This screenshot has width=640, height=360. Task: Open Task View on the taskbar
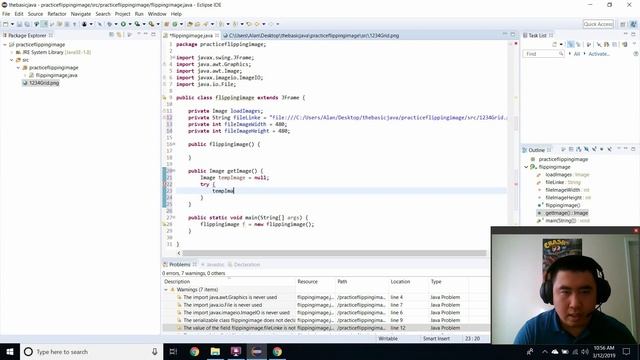173,351
